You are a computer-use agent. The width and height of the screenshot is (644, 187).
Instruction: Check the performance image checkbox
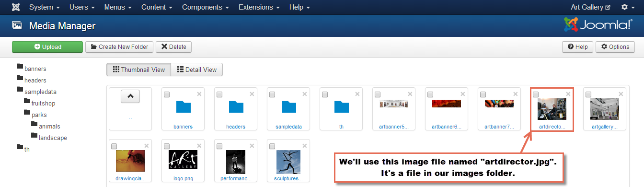coord(219,146)
